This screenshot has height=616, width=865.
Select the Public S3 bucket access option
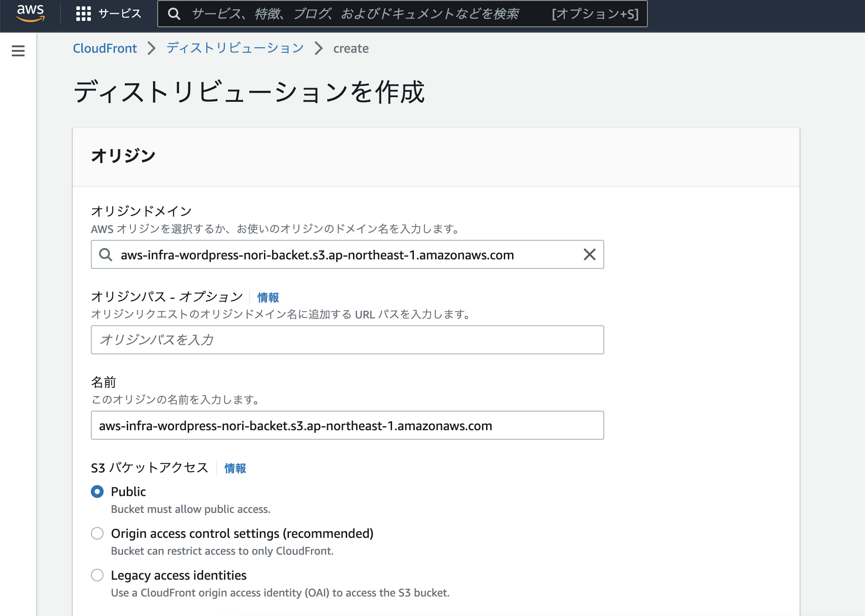click(97, 492)
